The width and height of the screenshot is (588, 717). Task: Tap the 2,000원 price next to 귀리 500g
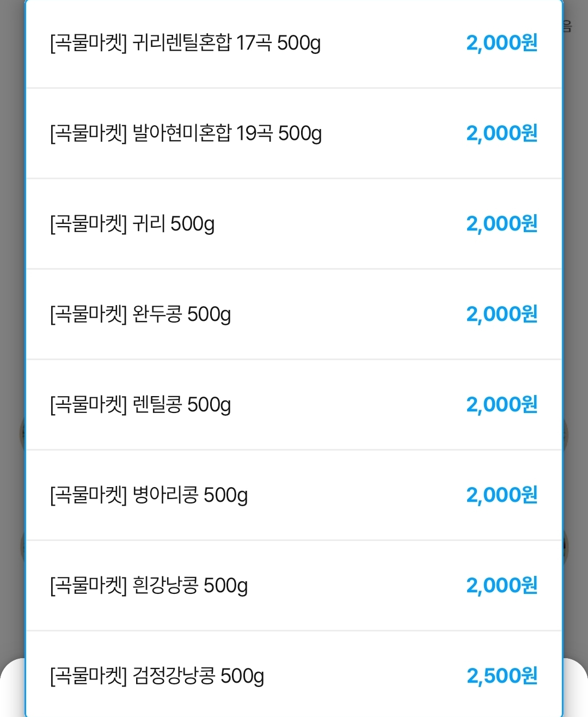[502, 223]
